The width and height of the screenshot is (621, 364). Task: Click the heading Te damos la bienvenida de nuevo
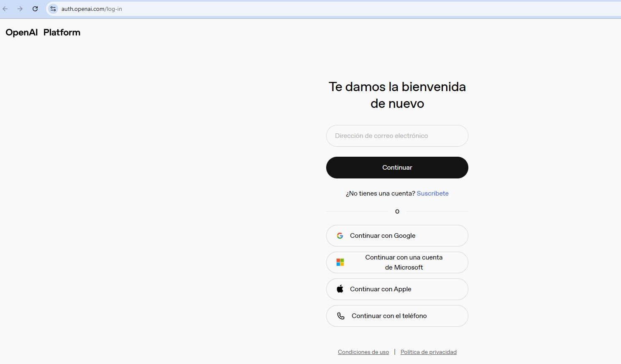(x=397, y=95)
